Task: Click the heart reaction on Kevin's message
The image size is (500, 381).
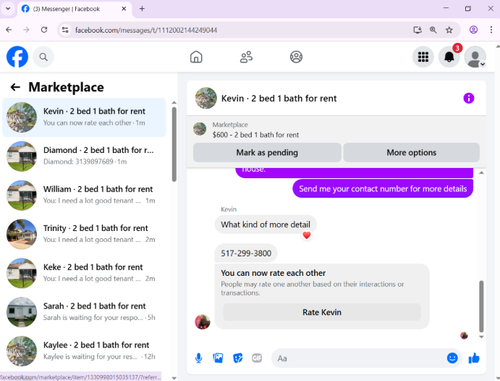Action: (307, 235)
